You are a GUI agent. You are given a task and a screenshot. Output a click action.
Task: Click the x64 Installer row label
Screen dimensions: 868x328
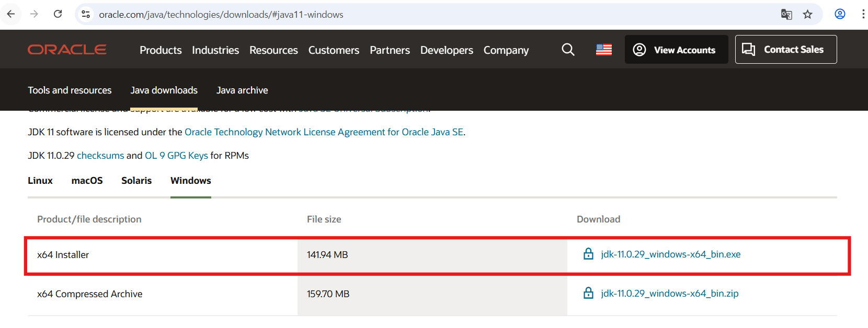63,255
